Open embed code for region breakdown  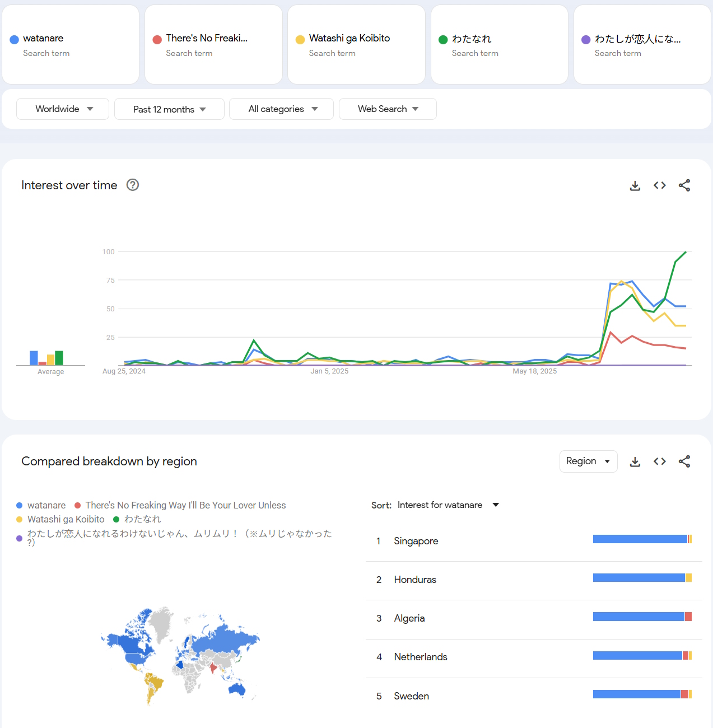tap(659, 461)
